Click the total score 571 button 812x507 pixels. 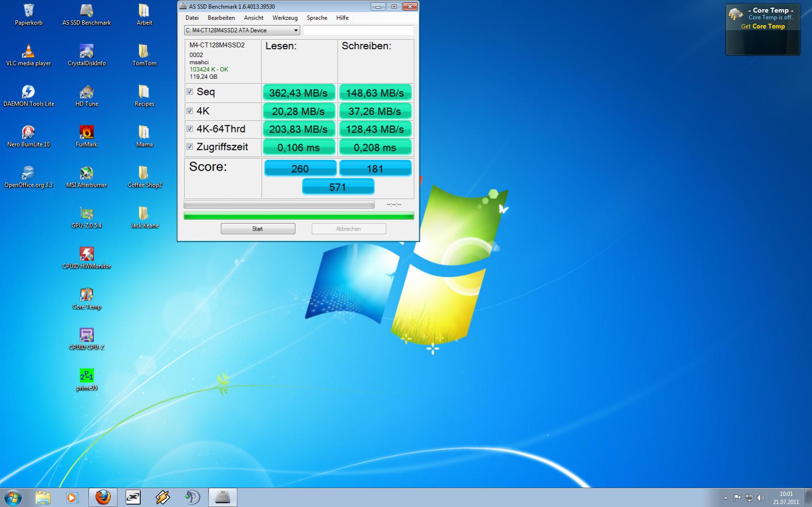tap(338, 187)
